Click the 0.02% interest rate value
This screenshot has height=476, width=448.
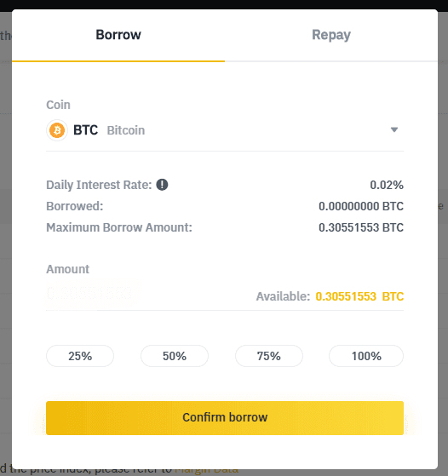[387, 185]
